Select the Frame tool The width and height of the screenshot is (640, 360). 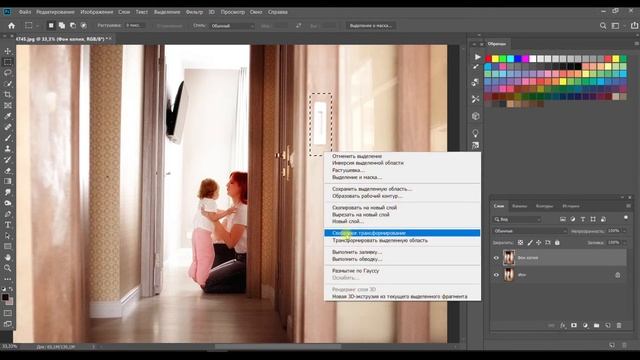coord(8,105)
